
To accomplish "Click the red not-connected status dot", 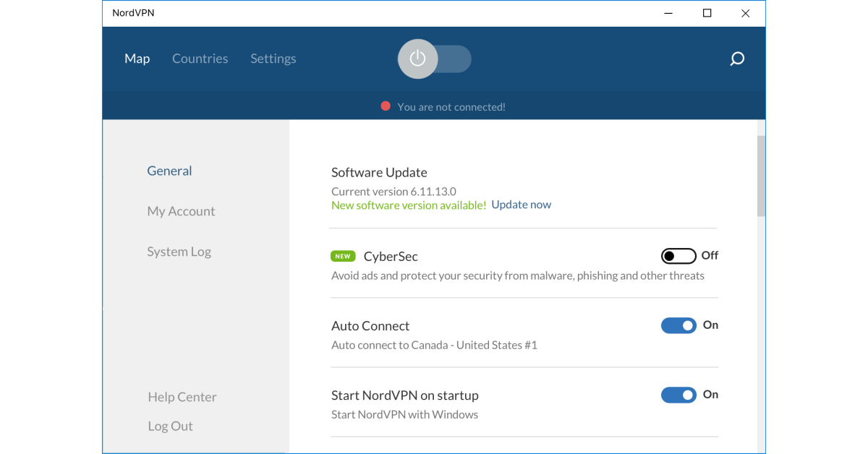I will pyautogui.click(x=386, y=106).
